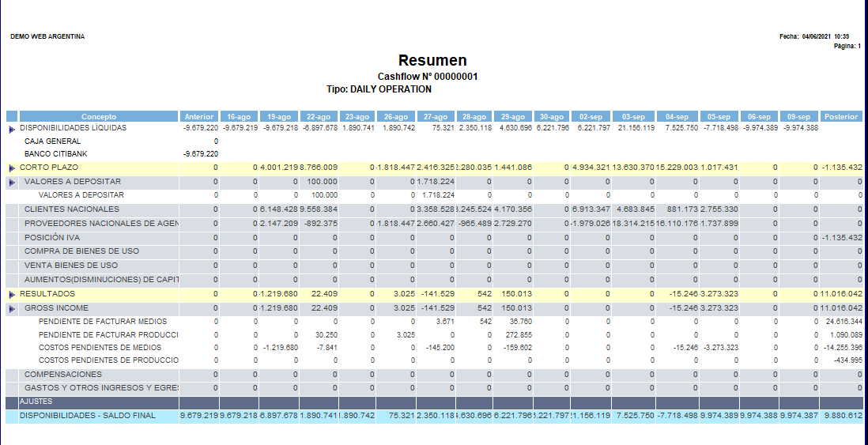
Task: Toggle the arrow beside VALORES A DEPOSITAR
Action: tap(12, 183)
